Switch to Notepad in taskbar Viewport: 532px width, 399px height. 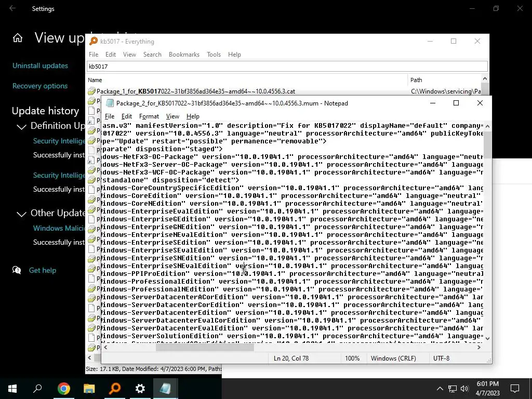(166, 389)
